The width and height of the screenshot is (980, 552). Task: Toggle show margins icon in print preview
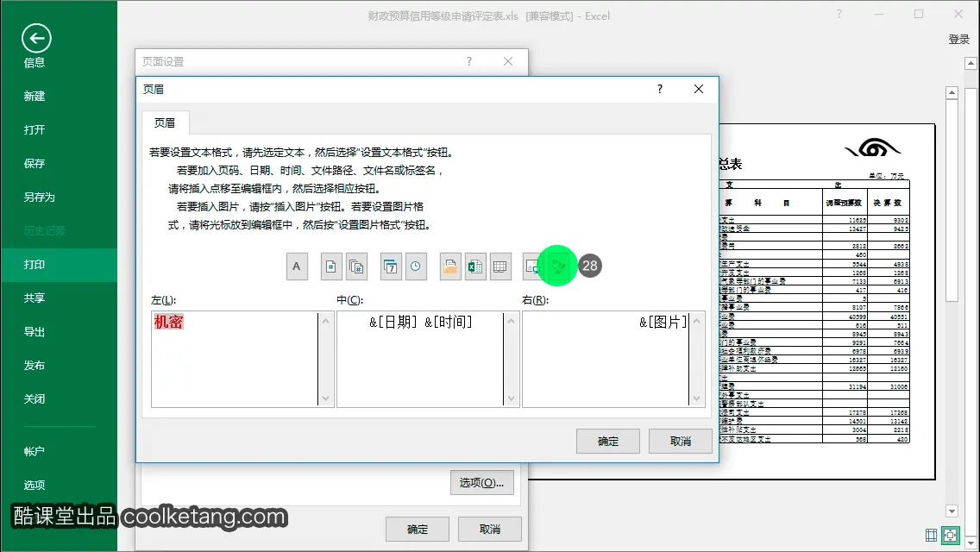(x=931, y=535)
